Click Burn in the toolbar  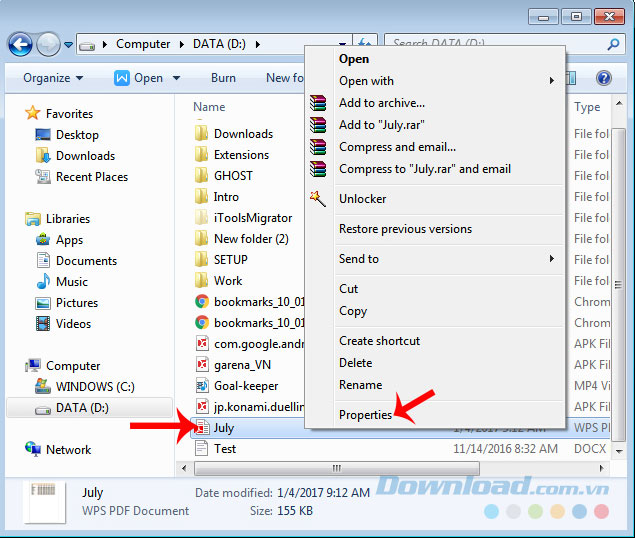[x=223, y=78]
